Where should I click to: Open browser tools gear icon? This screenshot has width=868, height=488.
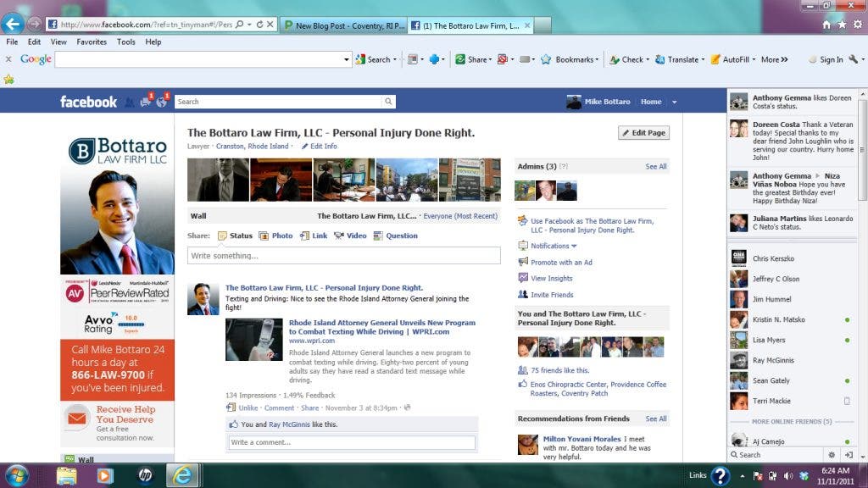coord(858,25)
